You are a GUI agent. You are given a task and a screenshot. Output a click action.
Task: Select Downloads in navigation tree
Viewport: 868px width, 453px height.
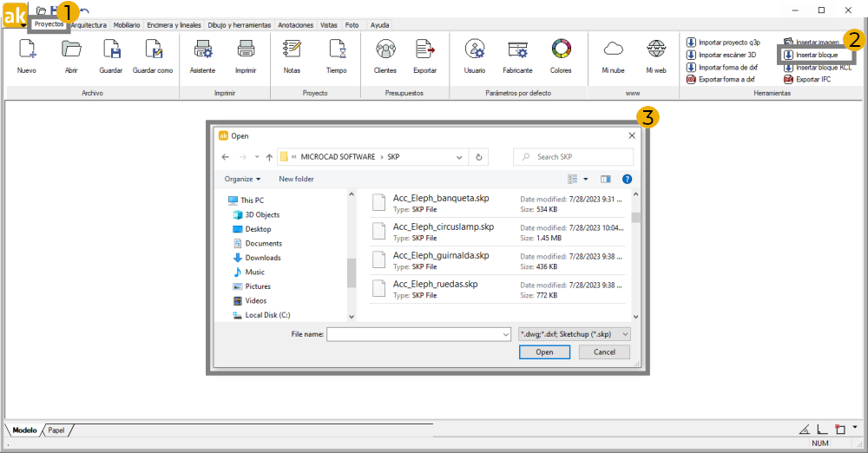(257, 258)
